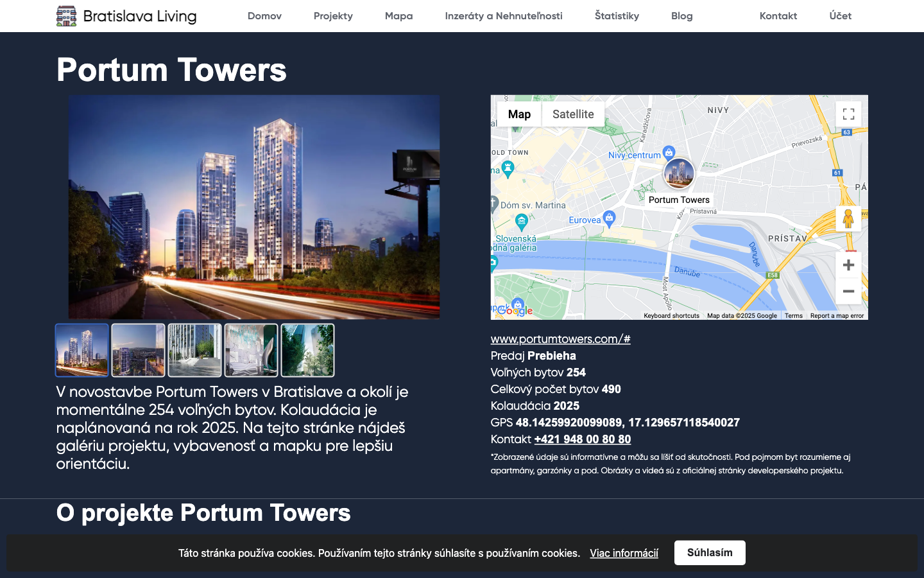Screen dimensions: 924x578
Task: Toggle fullscreen view on the map
Action: point(848,114)
